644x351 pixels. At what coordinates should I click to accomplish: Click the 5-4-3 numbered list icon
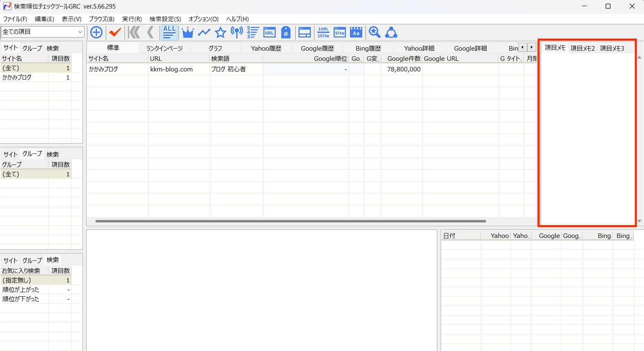pos(253,32)
